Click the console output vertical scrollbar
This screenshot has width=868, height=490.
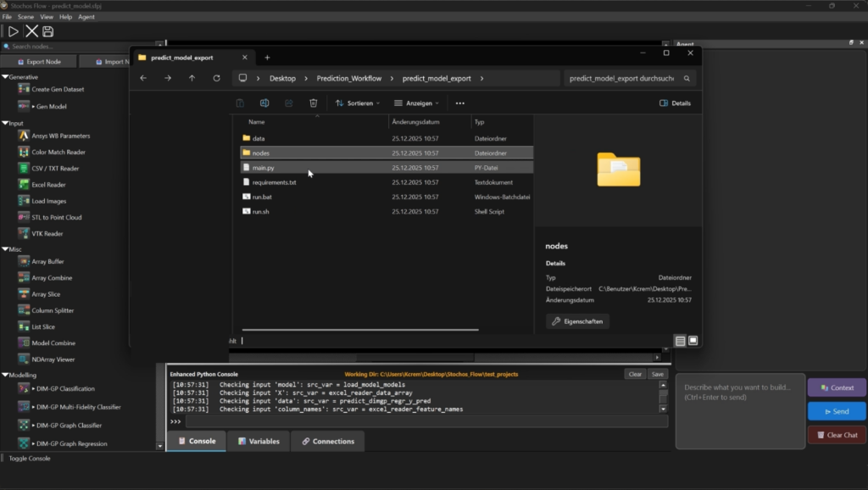664,398
